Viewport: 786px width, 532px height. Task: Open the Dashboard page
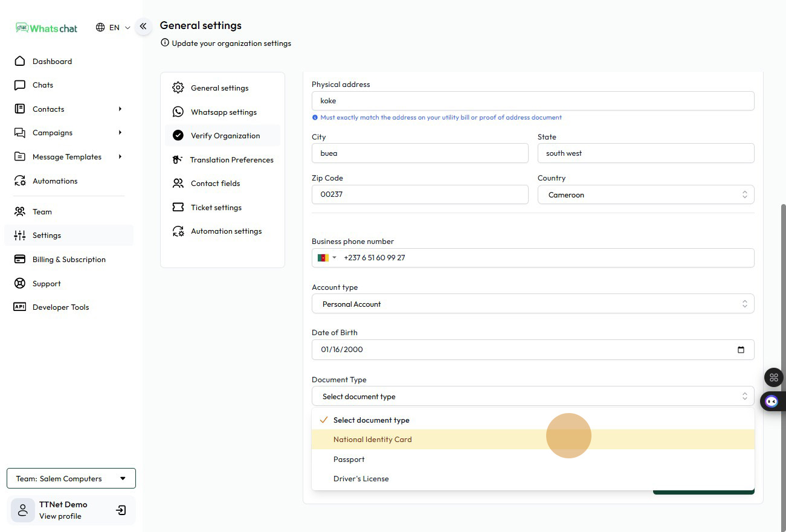point(52,62)
